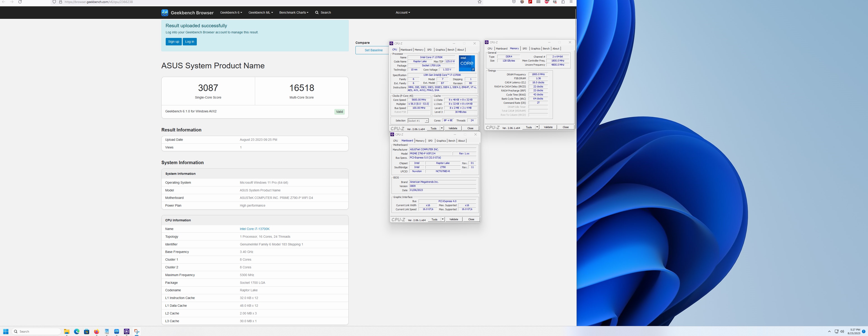Open the Memory tab in bottom CPU-Z window
Image resolution: width=868 pixels, height=336 pixels.
[420, 141]
